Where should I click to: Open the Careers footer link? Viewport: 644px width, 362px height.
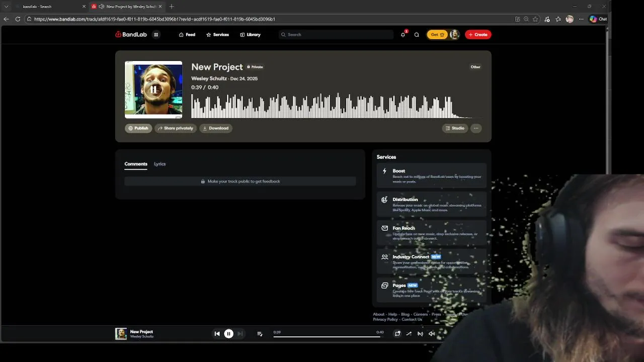421,314
